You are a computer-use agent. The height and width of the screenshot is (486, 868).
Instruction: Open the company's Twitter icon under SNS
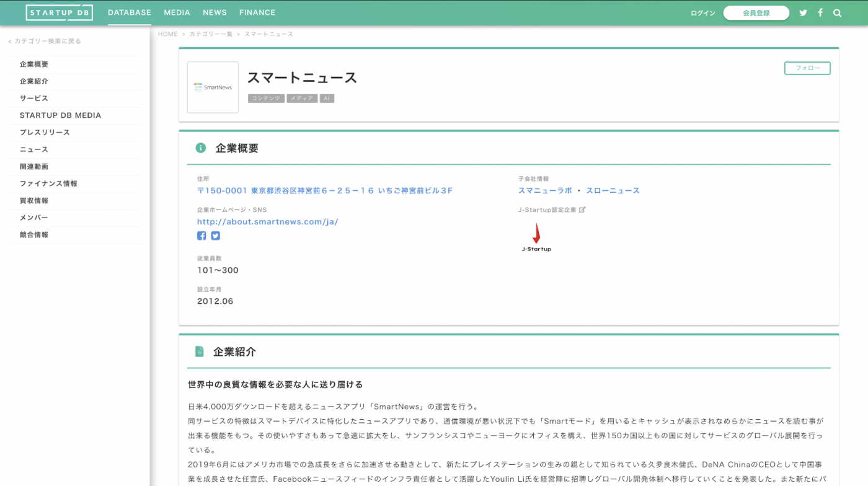tap(215, 236)
